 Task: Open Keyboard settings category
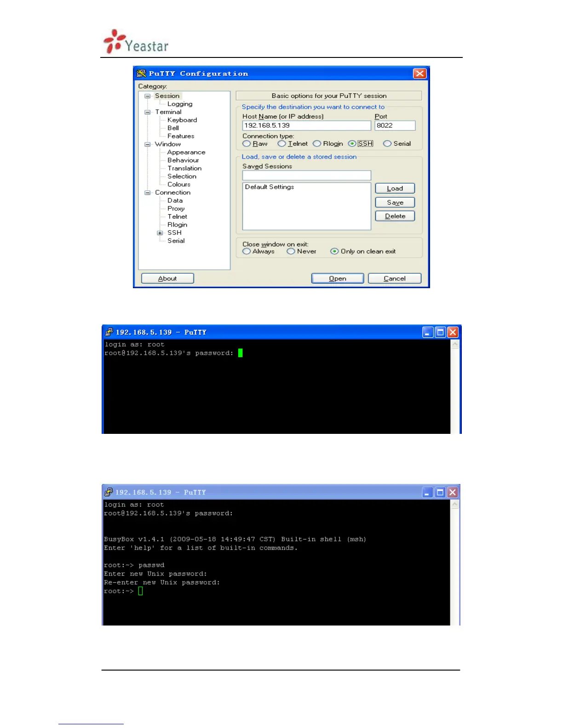click(x=182, y=120)
